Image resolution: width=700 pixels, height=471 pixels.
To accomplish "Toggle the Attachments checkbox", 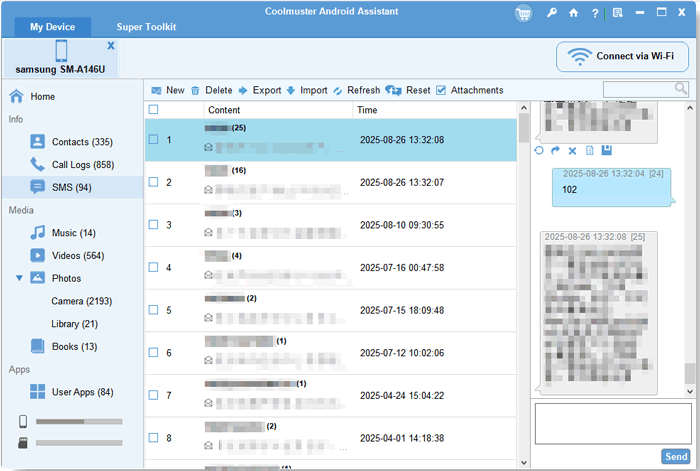I will tap(441, 90).
